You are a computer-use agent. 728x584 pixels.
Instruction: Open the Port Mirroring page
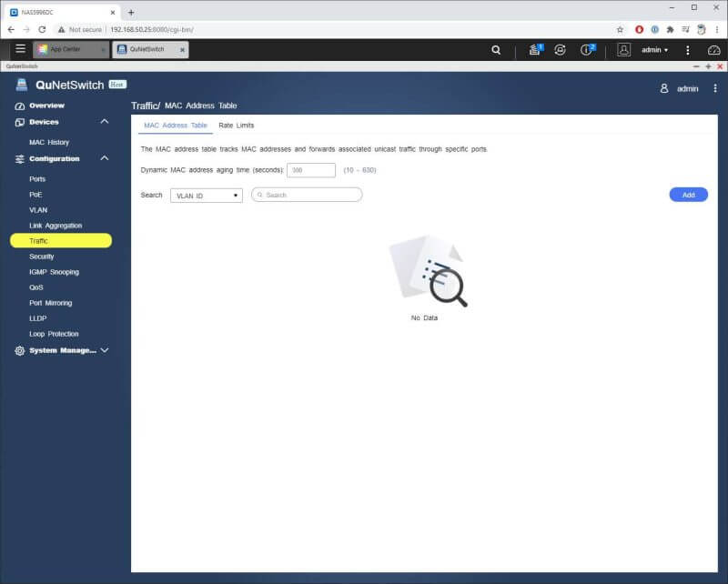click(51, 303)
